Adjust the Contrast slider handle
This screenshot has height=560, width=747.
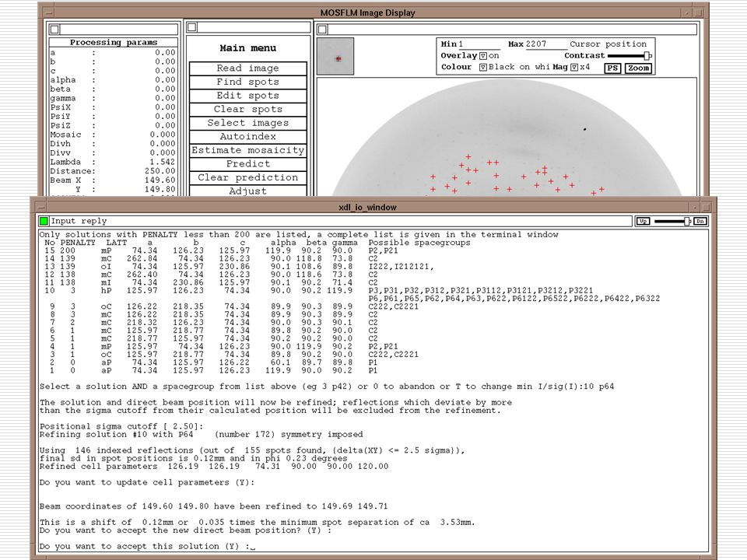pyautogui.click(x=647, y=56)
